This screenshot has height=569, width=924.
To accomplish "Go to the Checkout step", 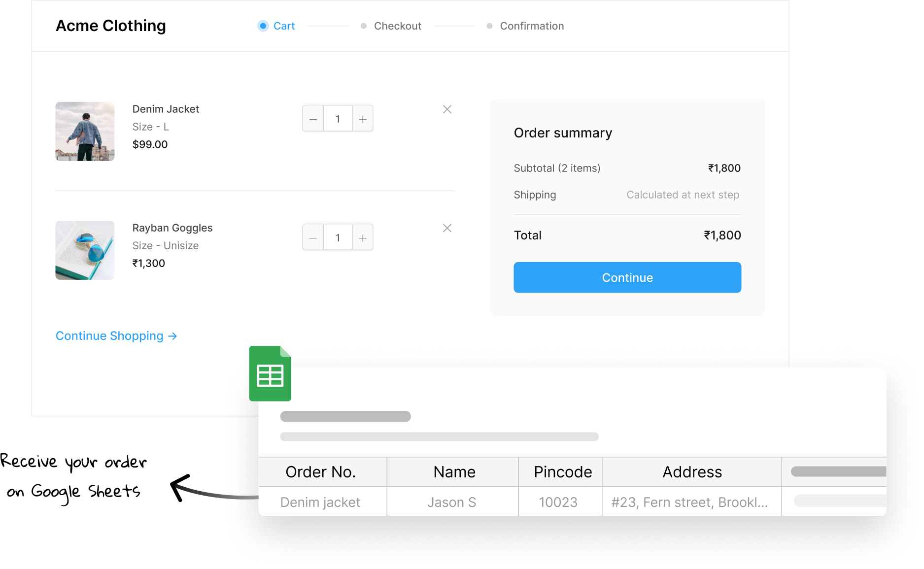I will (397, 26).
